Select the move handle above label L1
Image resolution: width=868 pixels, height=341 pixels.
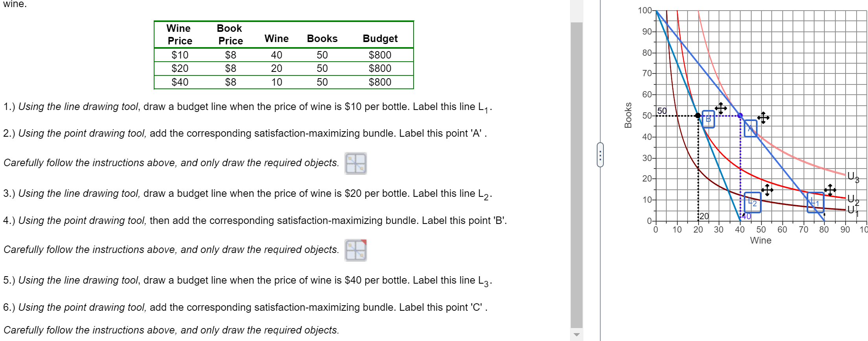[x=830, y=189]
